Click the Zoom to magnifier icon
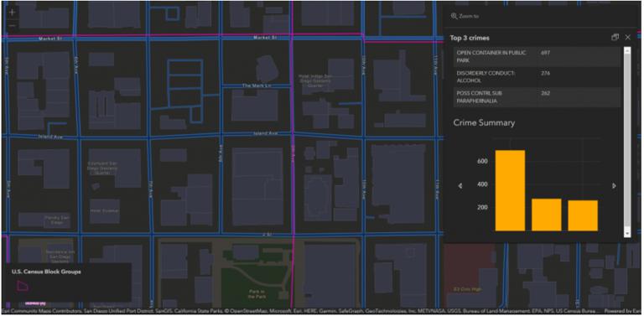Screen dimensions: 644x316 [x=454, y=16]
